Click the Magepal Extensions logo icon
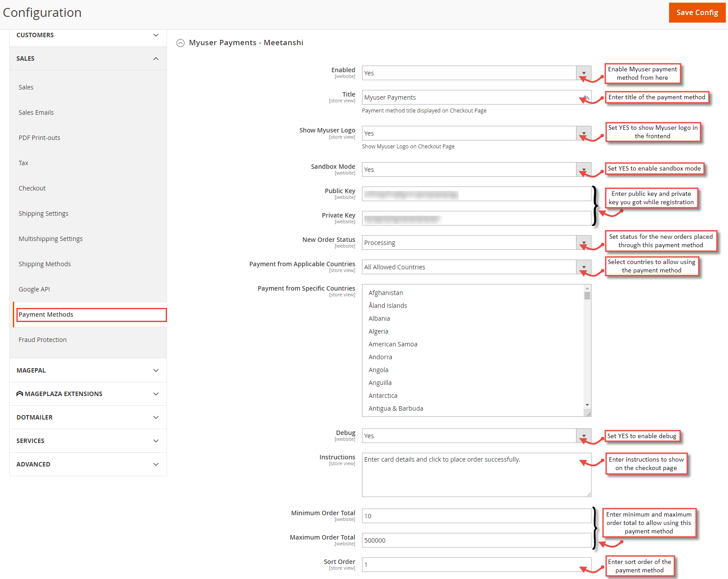The width and height of the screenshot is (728, 579). (19, 393)
